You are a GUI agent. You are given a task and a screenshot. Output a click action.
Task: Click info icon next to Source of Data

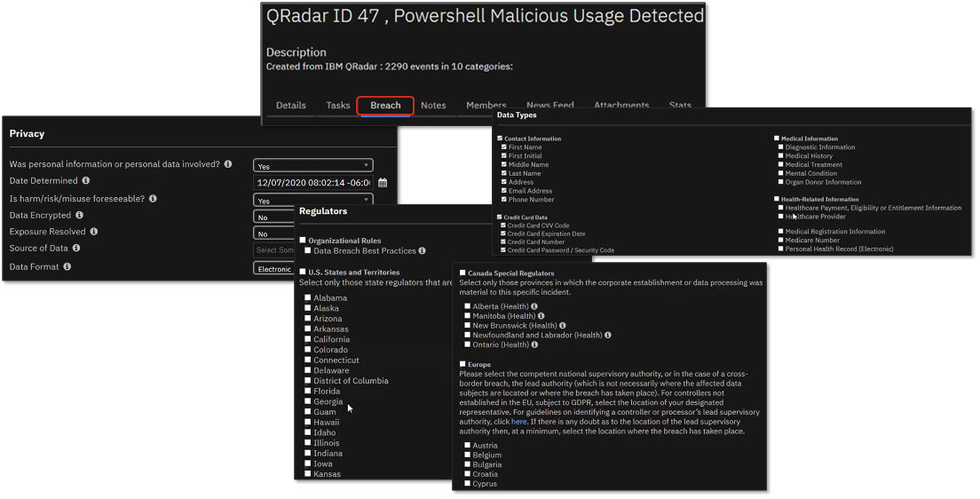pos(76,248)
